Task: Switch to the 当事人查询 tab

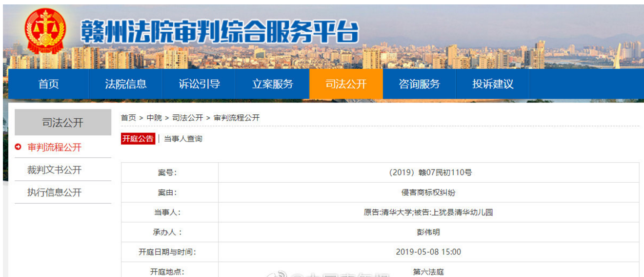Action: pyautogui.click(x=183, y=139)
